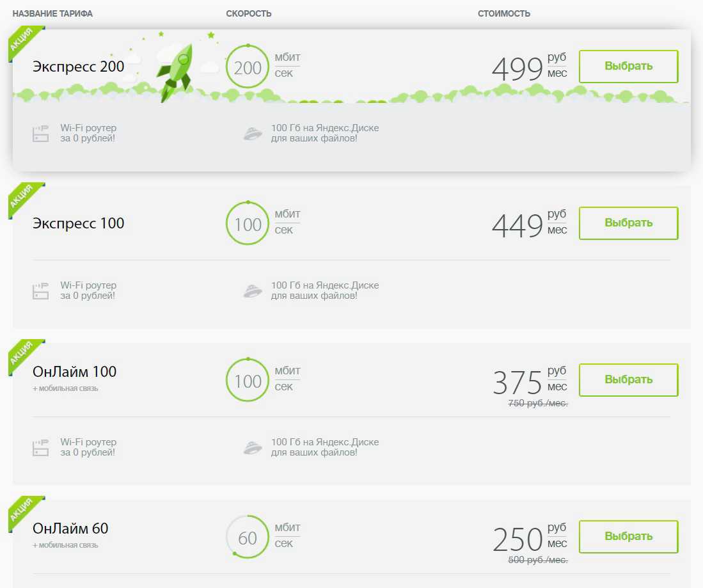Click Wi-Fi router icon under ОнЛайм 100
Image resolution: width=703 pixels, height=588 pixels.
pyautogui.click(x=40, y=448)
